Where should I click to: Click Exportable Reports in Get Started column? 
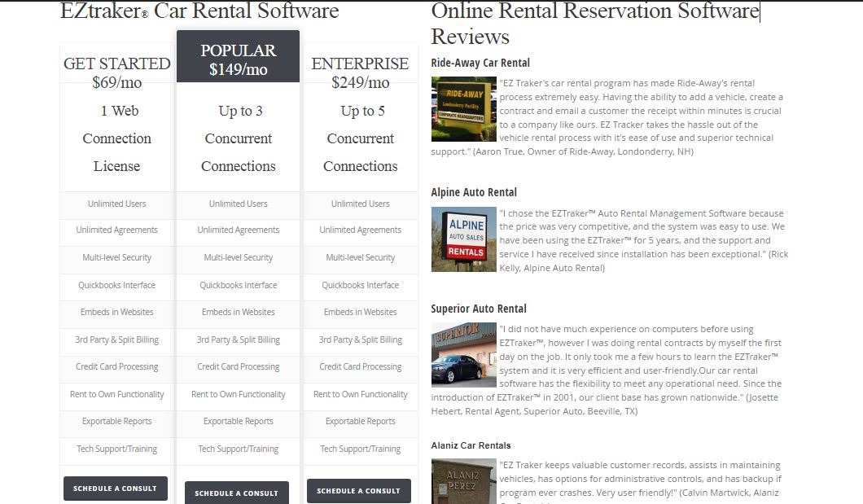coord(116,422)
